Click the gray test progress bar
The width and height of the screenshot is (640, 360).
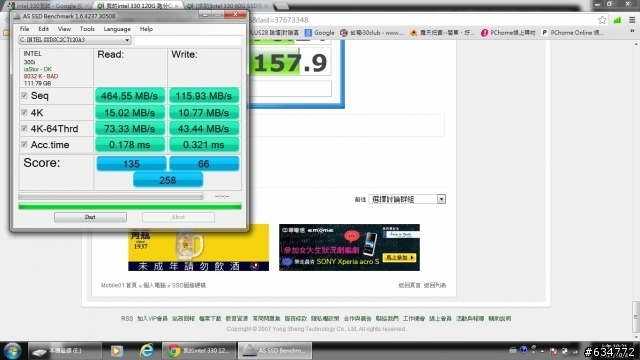[x=111, y=197]
